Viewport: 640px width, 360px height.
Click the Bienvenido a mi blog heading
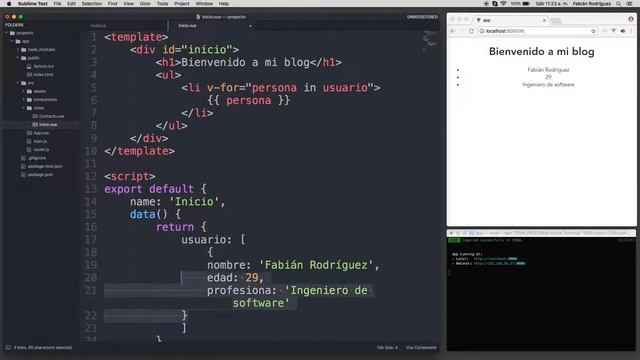(542, 52)
